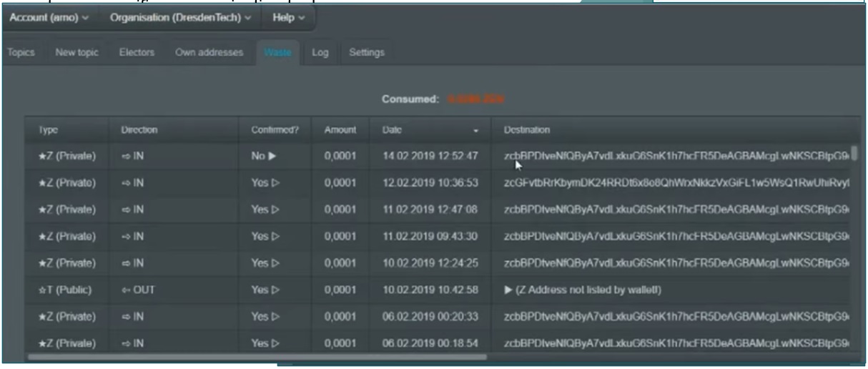Switch to the Electors tab

tap(137, 52)
